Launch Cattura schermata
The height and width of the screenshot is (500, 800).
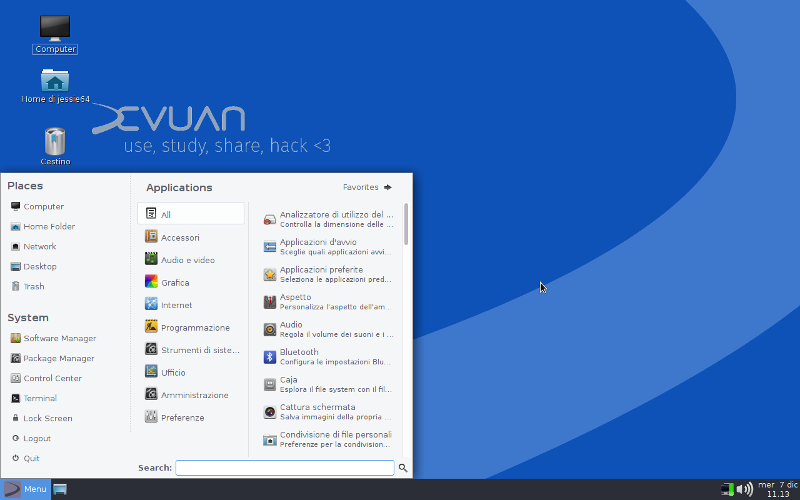[328, 412]
